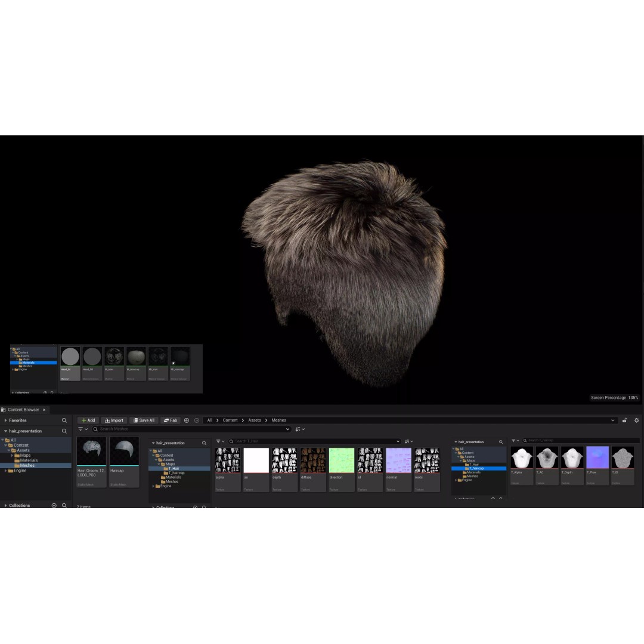Expand the Favorites section
The width and height of the screenshot is (644, 644).
pos(5,420)
